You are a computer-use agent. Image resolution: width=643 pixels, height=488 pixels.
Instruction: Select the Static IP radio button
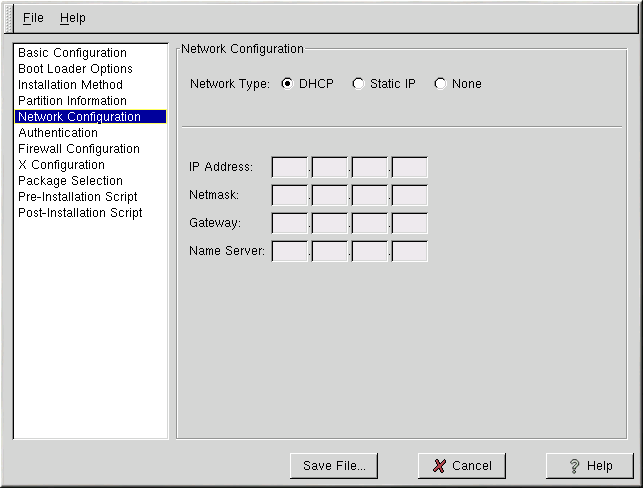pos(358,84)
